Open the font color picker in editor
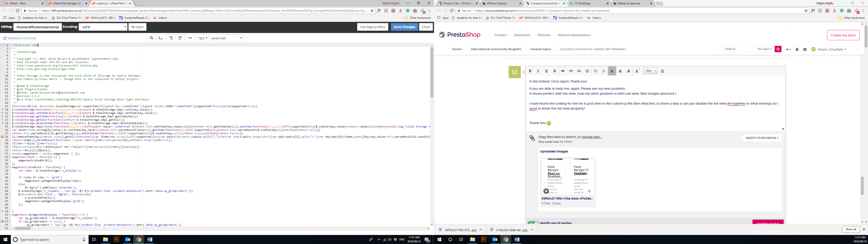The height and width of the screenshot is (244, 868). [637, 71]
